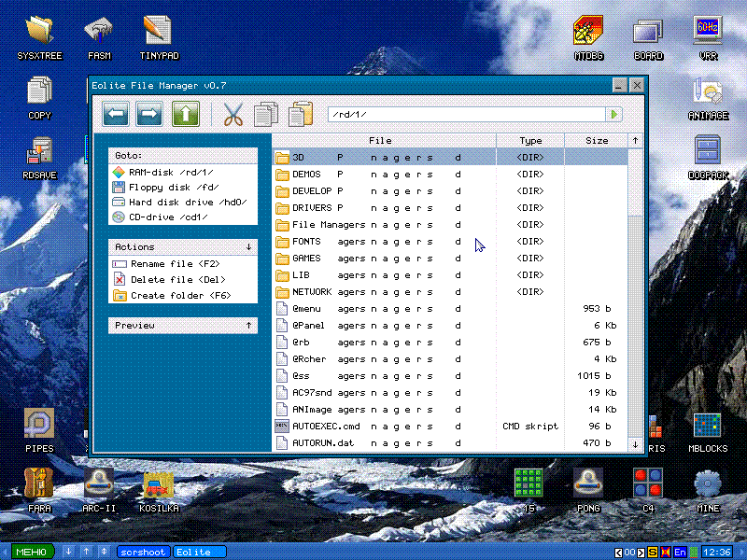Go to RAM-disk /rd/1/
The image size is (747, 560).
[173, 172]
